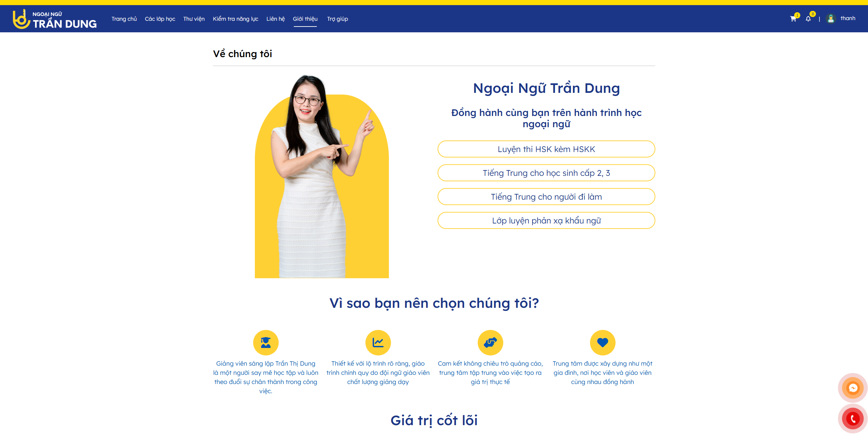
Task: Click the graduate teacher icon
Action: click(x=266, y=343)
